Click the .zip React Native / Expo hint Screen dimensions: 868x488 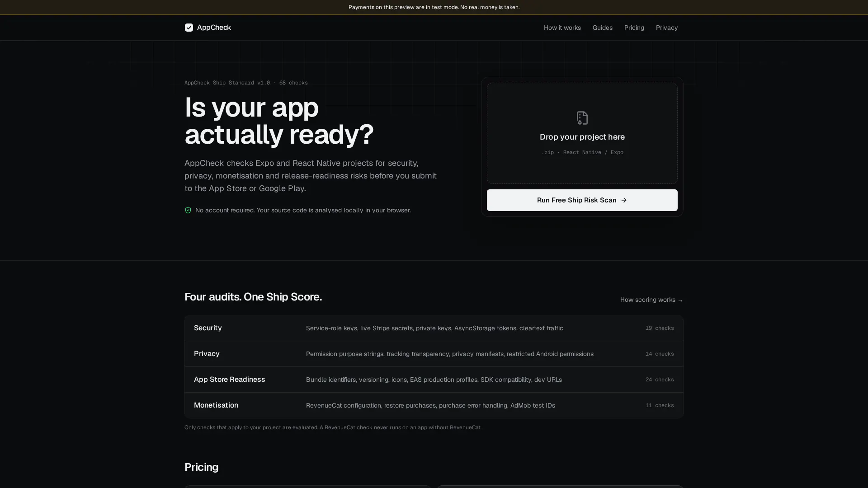pyautogui.click(x=582, y=152)
